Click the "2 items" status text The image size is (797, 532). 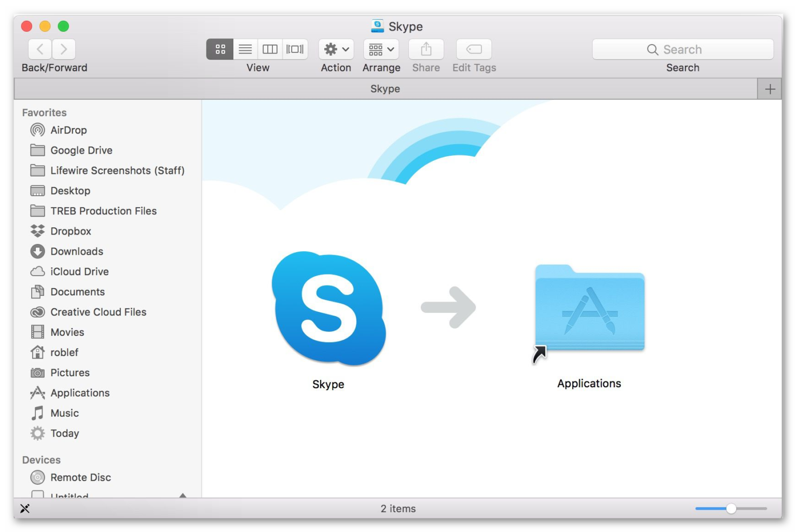point(398,509)
